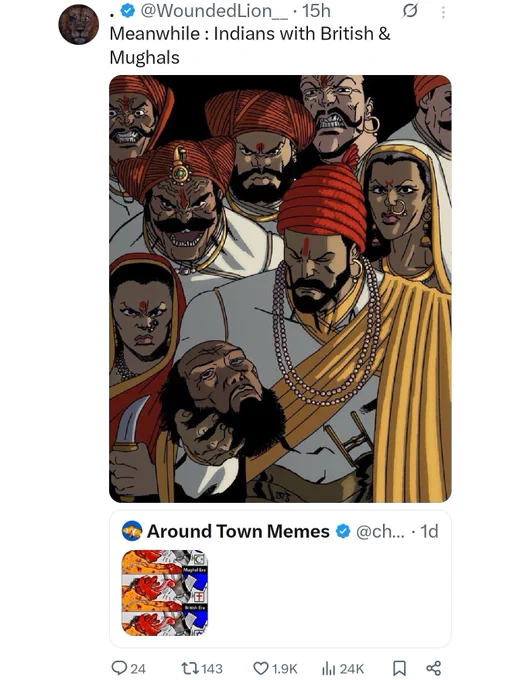View post analytics bar chart icon
510x680 pixels.
coord(330,668)
